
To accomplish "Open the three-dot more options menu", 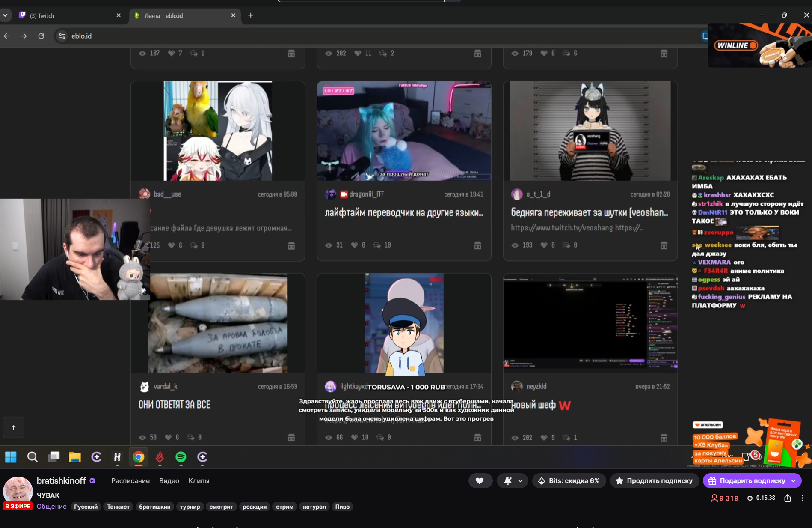I will point(803,498).
